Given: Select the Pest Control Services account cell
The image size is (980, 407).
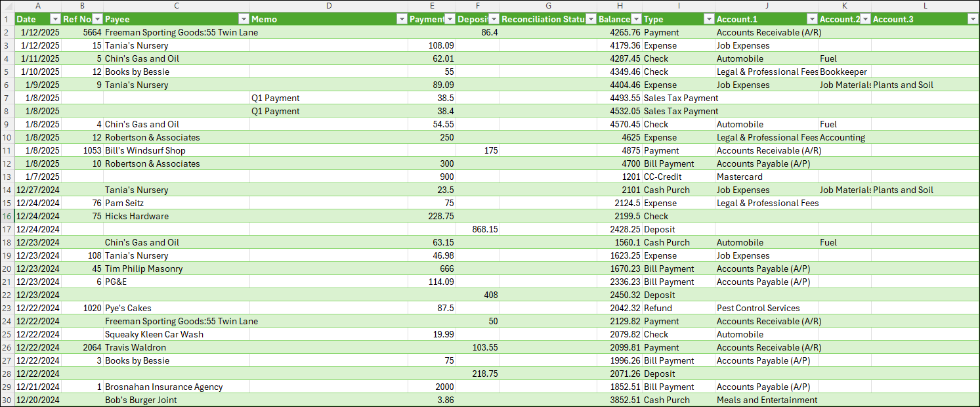Looking at the screenshot, I should point(758,308).
